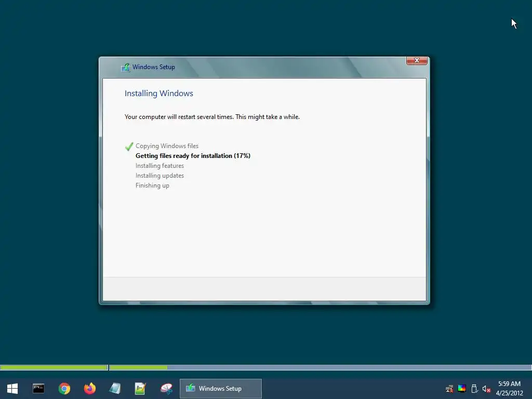
Task: Open Firefox from taskbar
Action: tap(90, 389)
